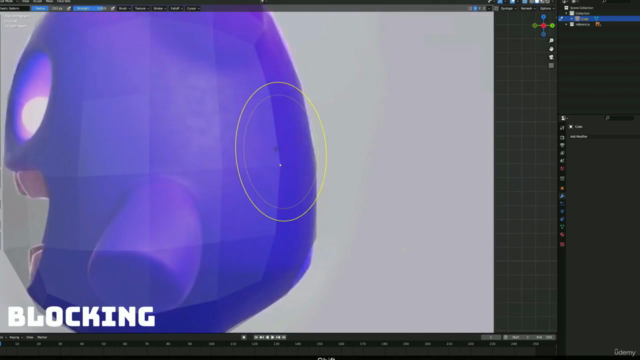Image resolution: width=640 pixels, height=360 pixels.
Task: Open the Remesh dropdown
Action: click(528, 8)
